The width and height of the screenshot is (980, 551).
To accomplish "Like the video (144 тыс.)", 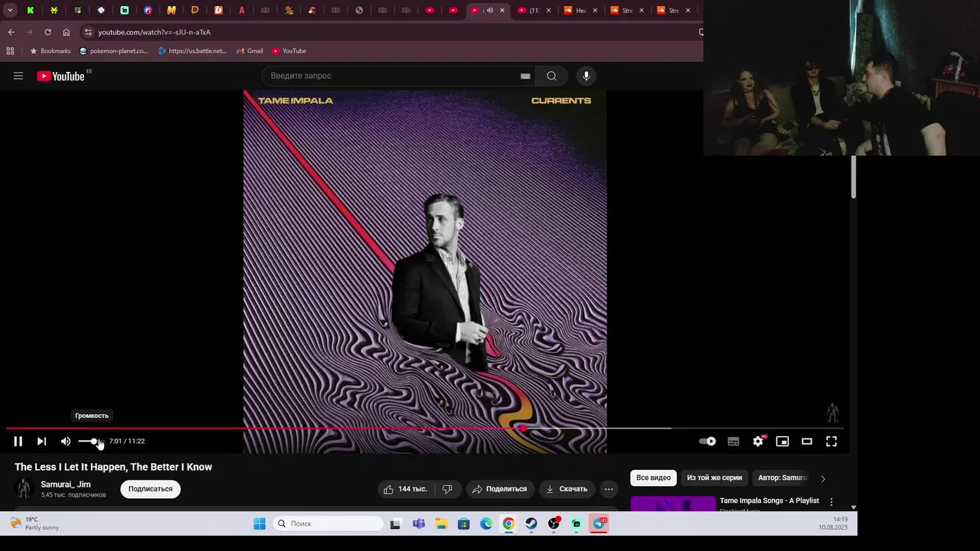I will (406, 489).
